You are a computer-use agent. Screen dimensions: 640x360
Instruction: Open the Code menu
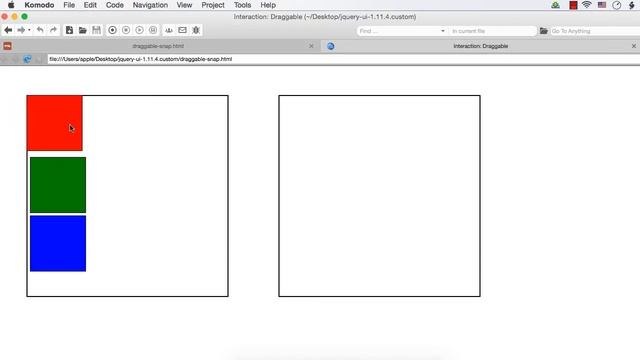coord(115,5)
